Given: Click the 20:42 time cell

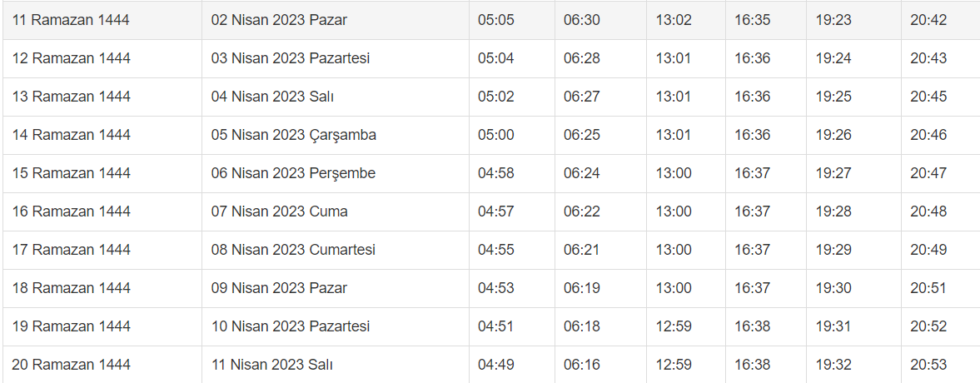Looking at the screenshot, I should tap(928, 20).
